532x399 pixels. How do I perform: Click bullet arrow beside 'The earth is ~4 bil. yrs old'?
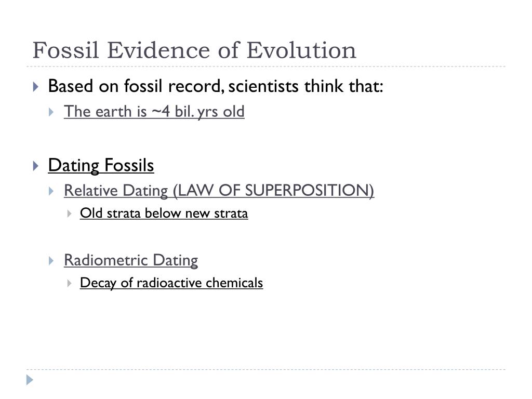(51, 112)
